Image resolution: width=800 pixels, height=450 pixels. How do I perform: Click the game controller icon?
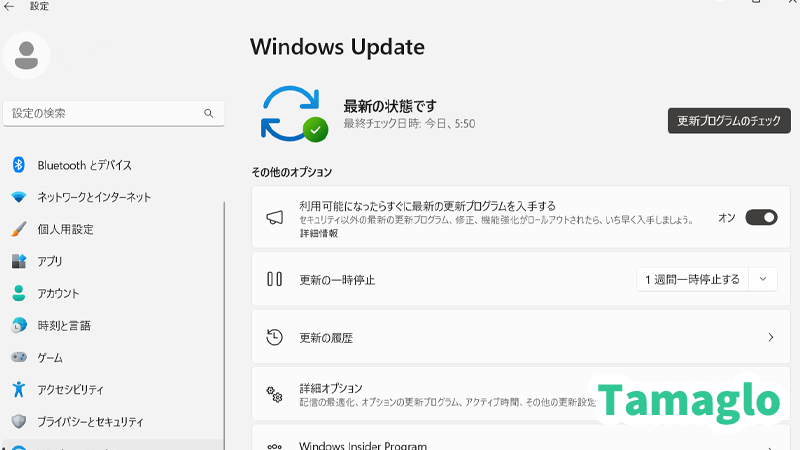click(19, 357)
